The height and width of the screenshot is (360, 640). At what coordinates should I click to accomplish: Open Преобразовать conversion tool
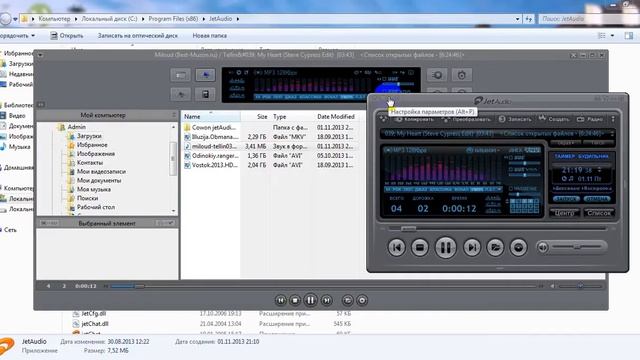466,119
